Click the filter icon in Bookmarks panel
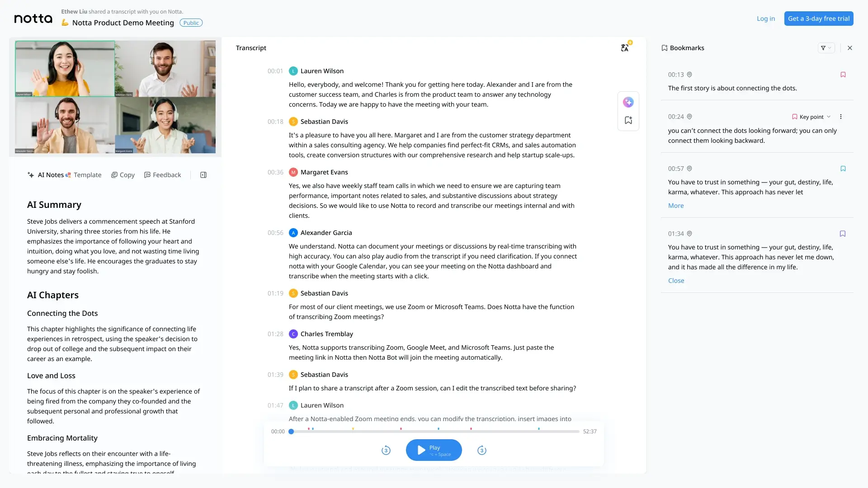Viewport: 868px width, 488px height. pyautogui.click(x=826, y=47)
